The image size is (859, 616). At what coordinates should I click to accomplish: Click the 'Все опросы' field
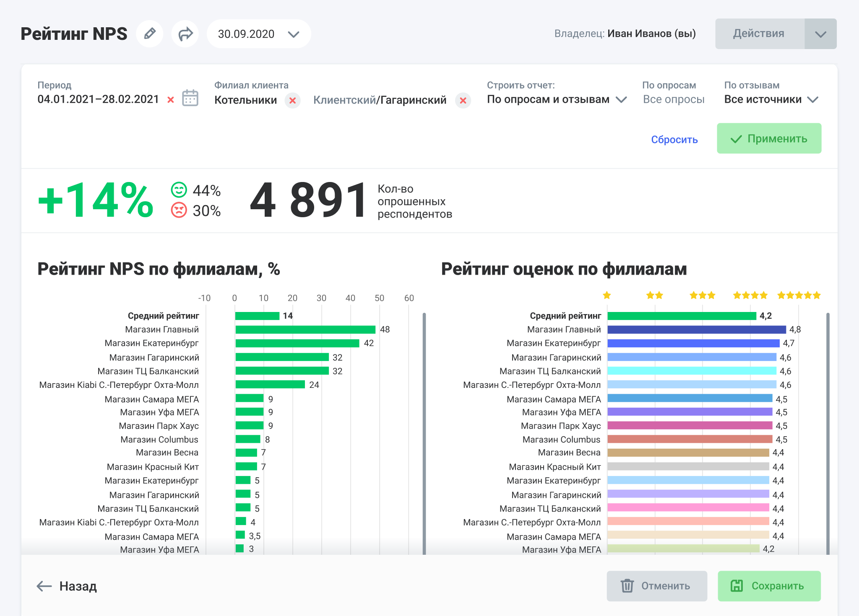tap(674, 99)
